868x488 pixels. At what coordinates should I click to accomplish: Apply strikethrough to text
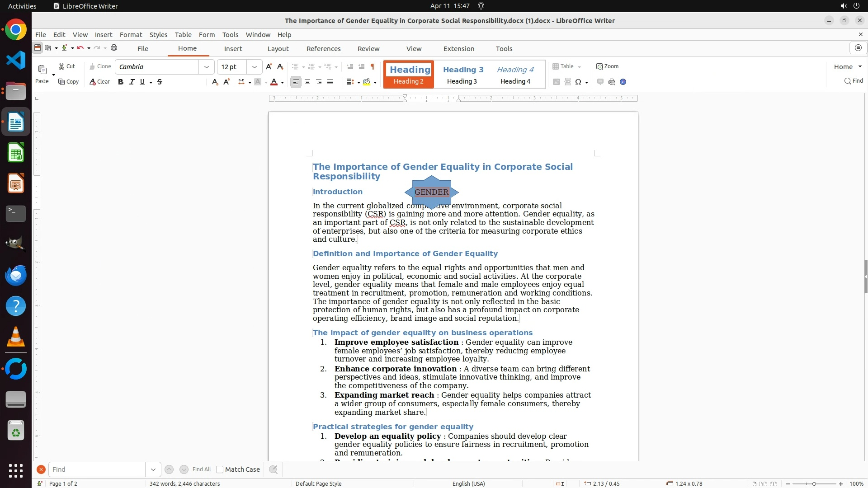point(160,82)
